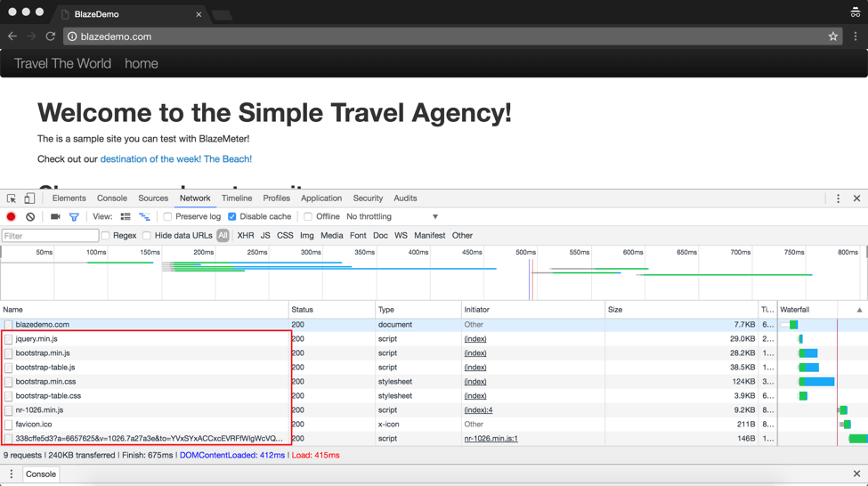Filter requests by JS

click(x=265, y=235)
